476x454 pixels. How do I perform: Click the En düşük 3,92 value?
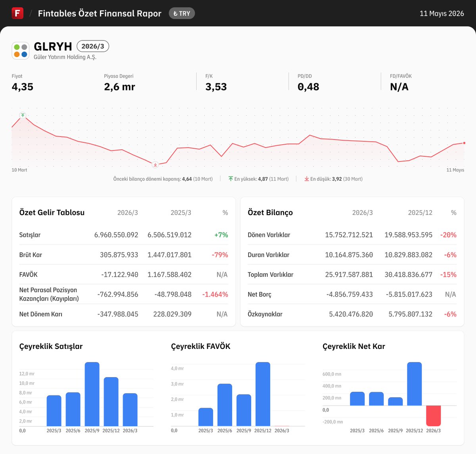[x=337, y=179]
